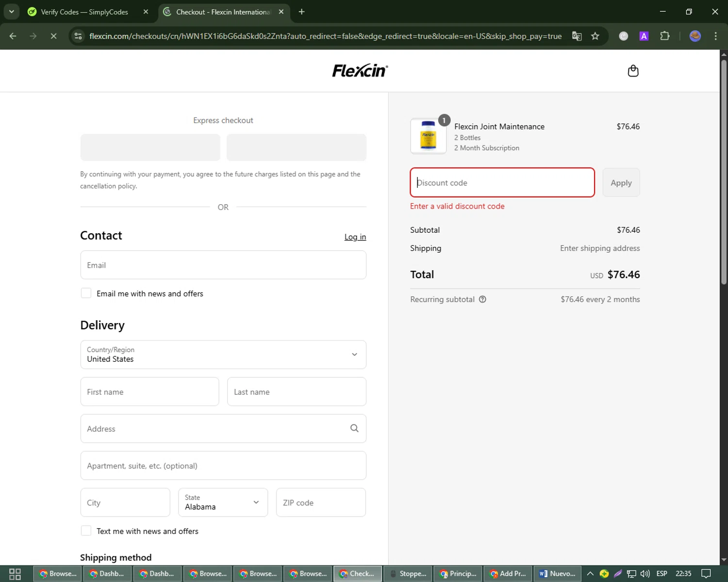Click '2 Month Subscription' text

pyautogui.click(x=487, y=148)
